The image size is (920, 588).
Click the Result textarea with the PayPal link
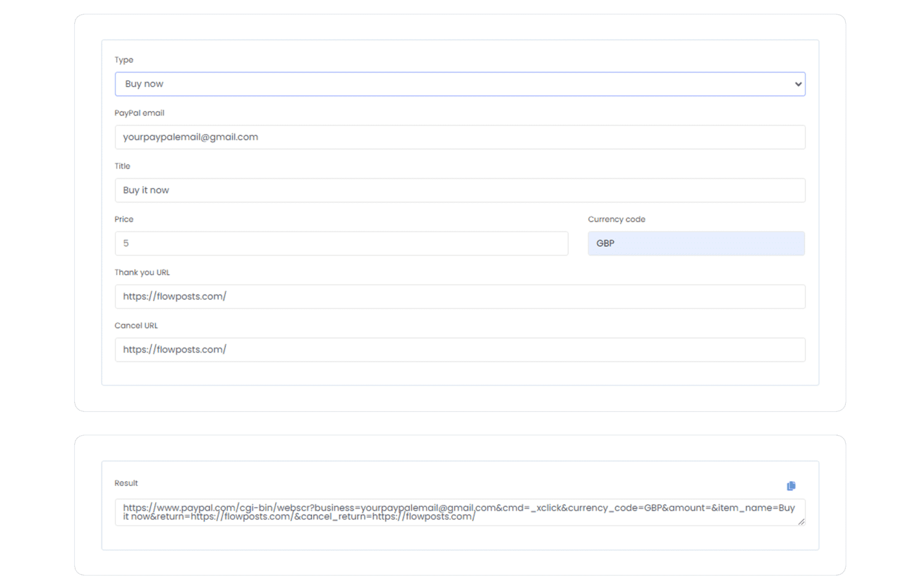pyautogui.click(x=460, y=513)
